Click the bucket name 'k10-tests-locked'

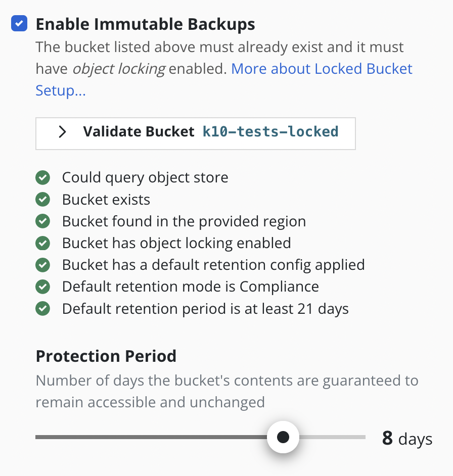tap(270, 132)
